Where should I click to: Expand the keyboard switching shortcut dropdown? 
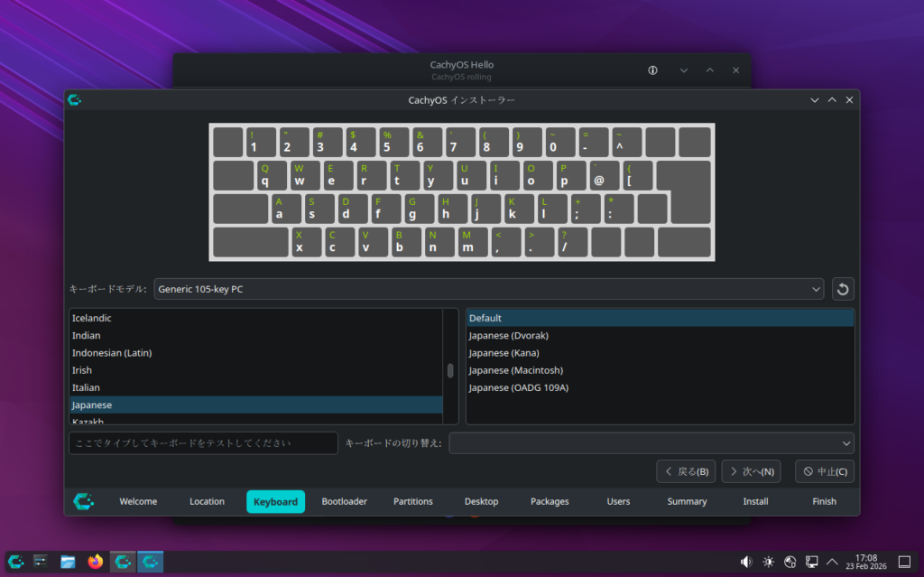pos(651,443)
